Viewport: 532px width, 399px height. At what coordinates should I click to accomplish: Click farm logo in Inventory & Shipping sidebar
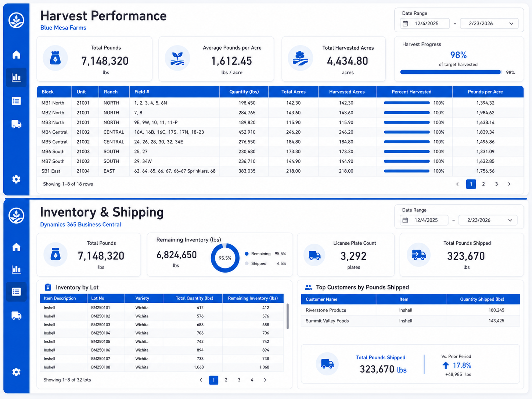(x=16, y=216)
